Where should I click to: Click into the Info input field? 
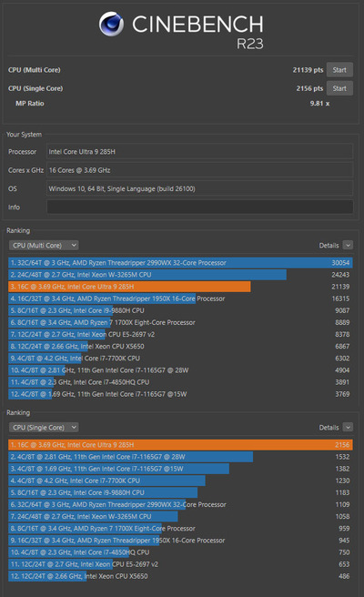click(x=199, y=207)
